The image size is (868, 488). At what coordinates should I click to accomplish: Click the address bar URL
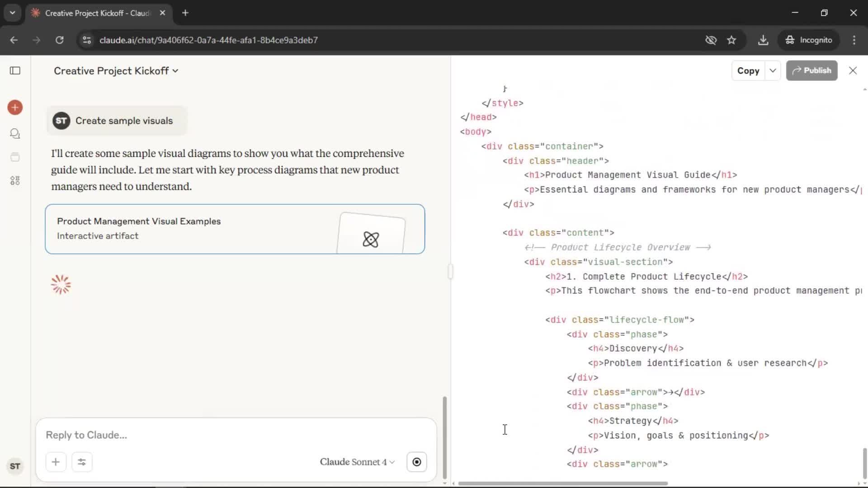[x=208, y=40]
